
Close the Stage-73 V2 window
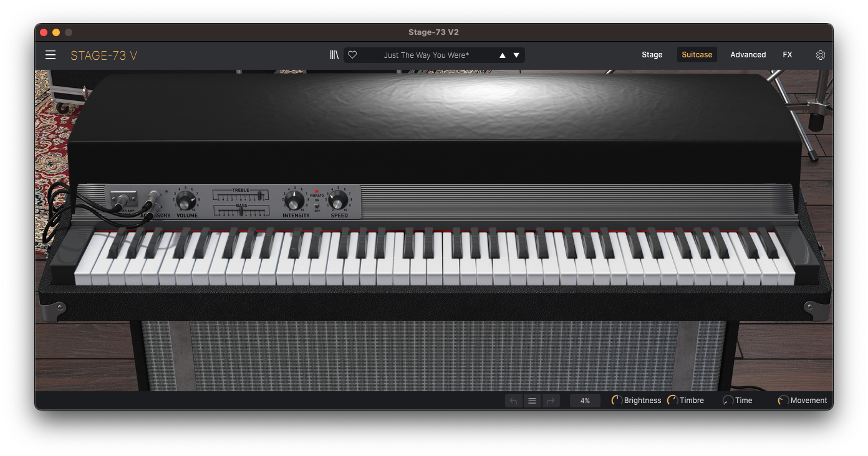pyautogui.click(x=44, y=32)
